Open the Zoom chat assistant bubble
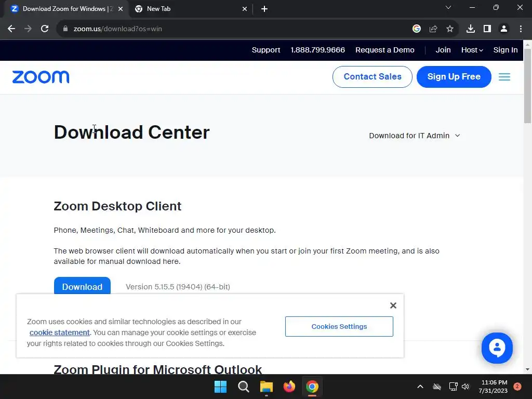This screenshot has width=532, height=399. 497,348
